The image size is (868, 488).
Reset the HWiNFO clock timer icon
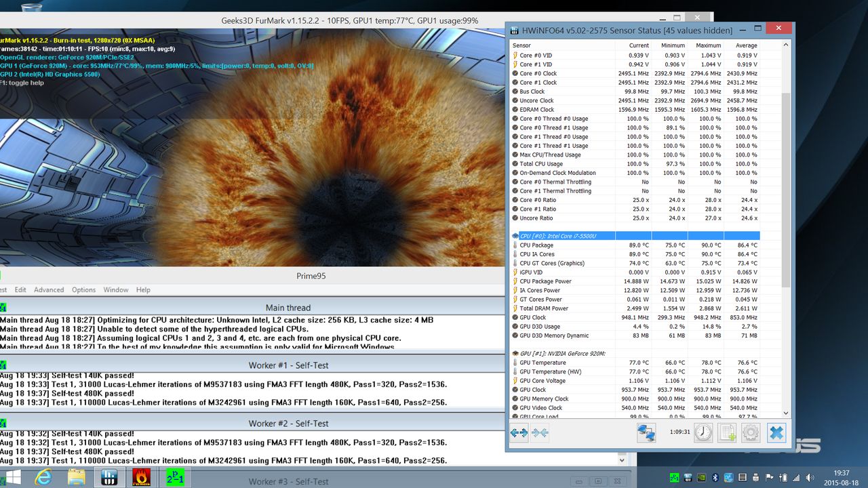(703, 432)
